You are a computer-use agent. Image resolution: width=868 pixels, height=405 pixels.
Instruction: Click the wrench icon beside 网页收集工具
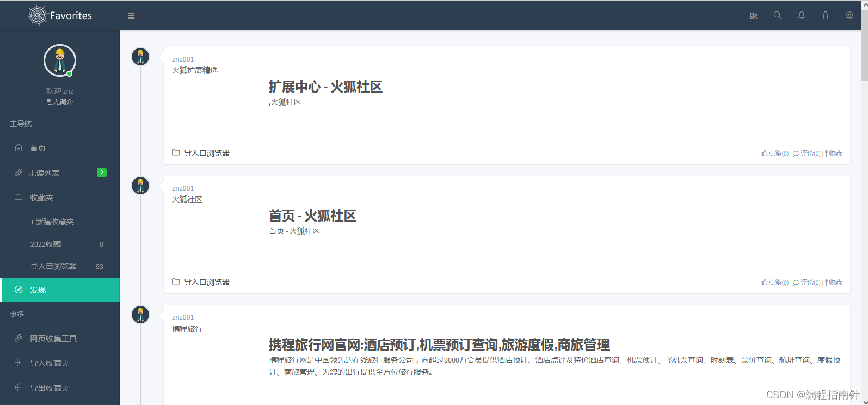coord(19,338)
